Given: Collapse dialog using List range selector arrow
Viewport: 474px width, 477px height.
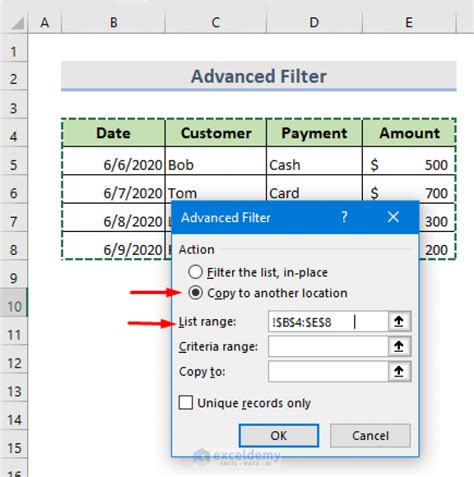Looking at the screenshot, I should coord(399,322).
